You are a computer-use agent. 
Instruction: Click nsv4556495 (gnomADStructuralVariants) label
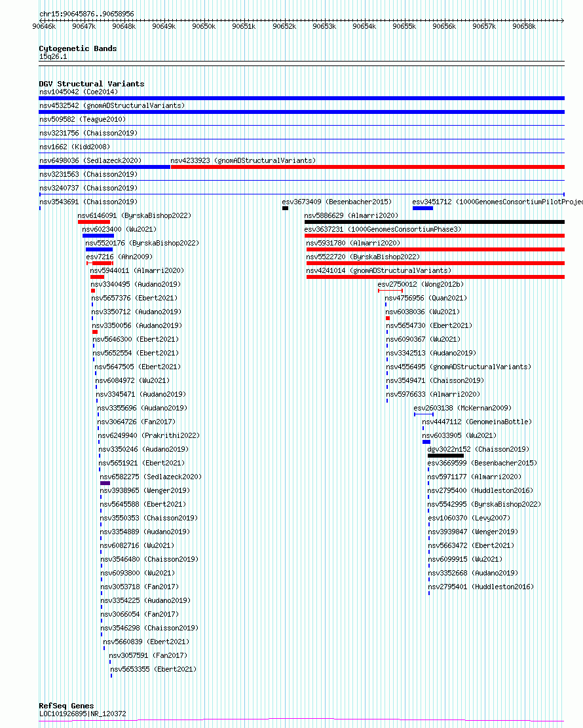click(x=459, y=367)
